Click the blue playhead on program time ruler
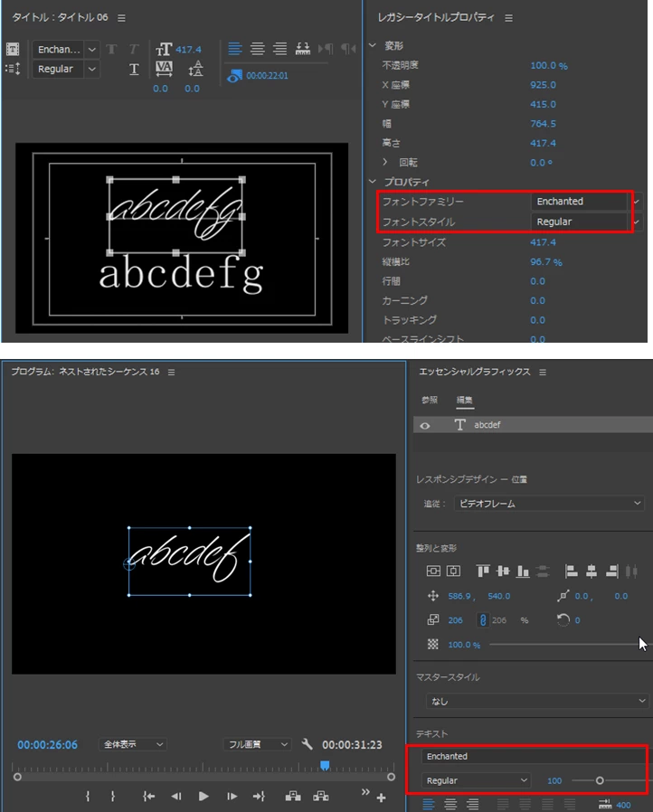653x812 pixels. [325, 765]
